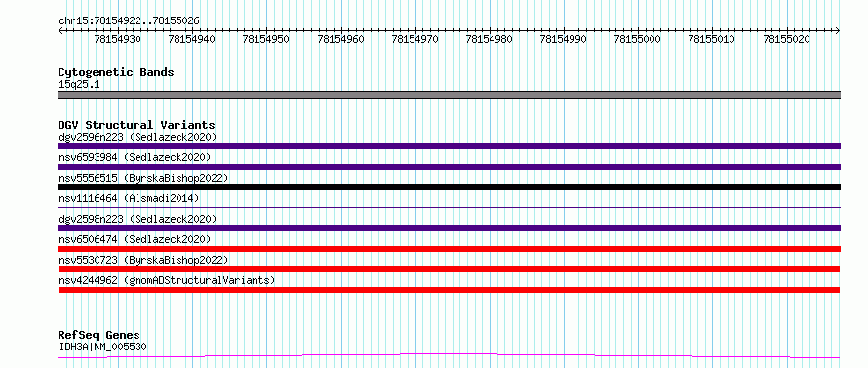868x368 pixels.
Task: Click ruler position 78155000
Action: click(x=638, y=39)
